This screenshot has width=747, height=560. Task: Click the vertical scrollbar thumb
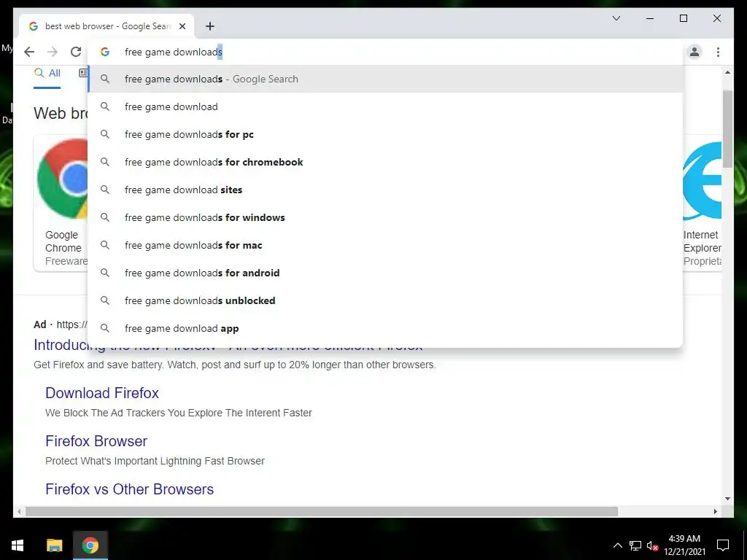pyautogui.click(x=727, y=128)
